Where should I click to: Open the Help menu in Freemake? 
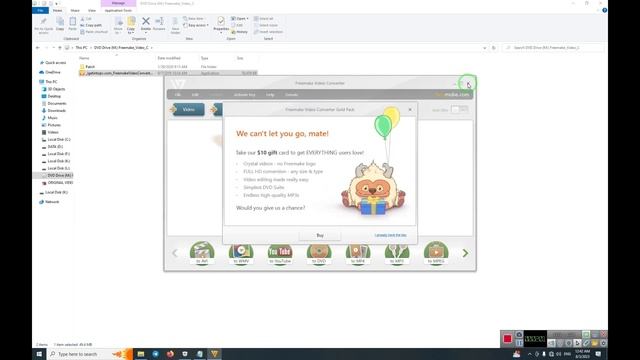coord(270,95)
